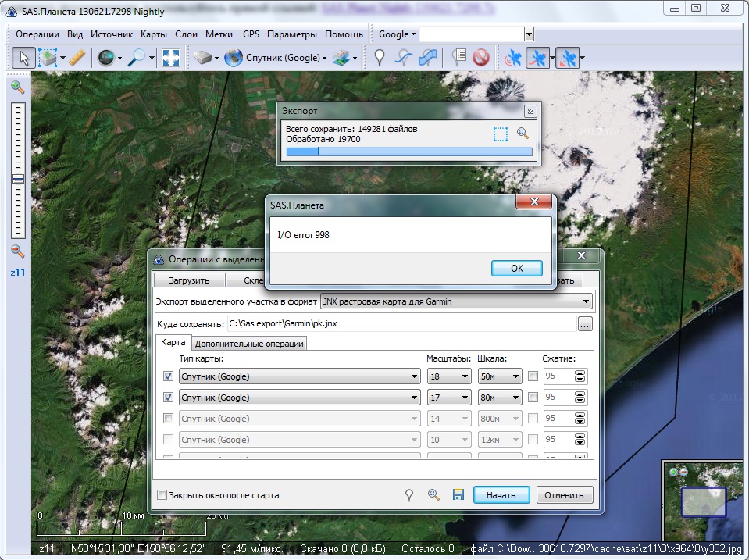Click the red prohibition icon in toolbar
This screenshot has width=749, height=560.
pyautogui.click(x=481, y=57)
